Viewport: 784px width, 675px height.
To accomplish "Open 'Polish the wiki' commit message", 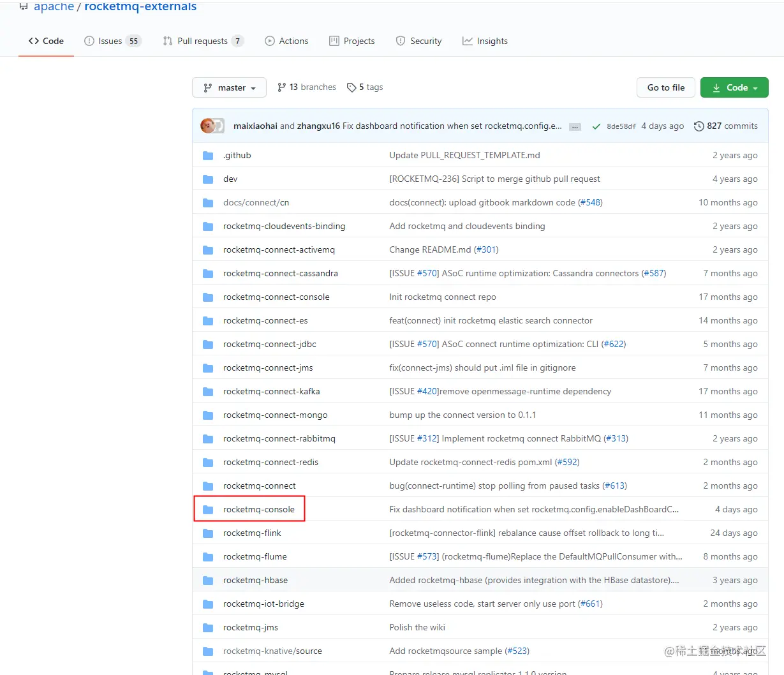I will point(417,628).
